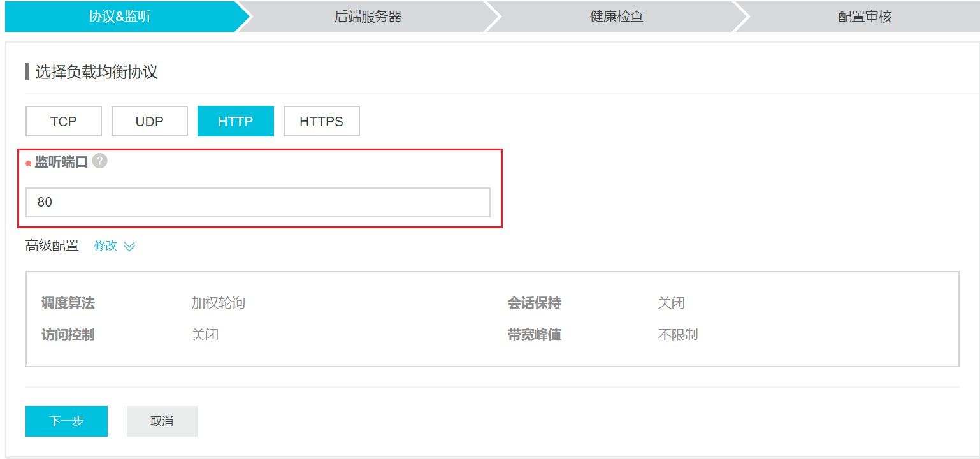Screen dimensions: 980x459
Task: Expand advanced config with the double-chevron icon
Action: (x=129, y=246)
